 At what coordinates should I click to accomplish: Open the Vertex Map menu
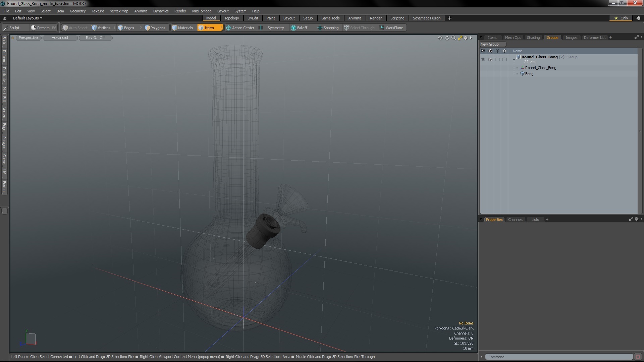tap(119, 11)
